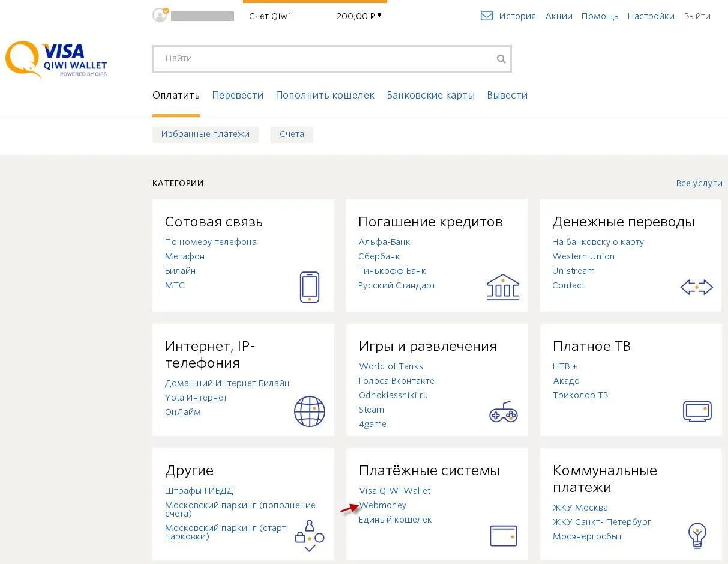Click the mobile phone category icon
This screenshot has width=728, height=564.
click(310, 287)
